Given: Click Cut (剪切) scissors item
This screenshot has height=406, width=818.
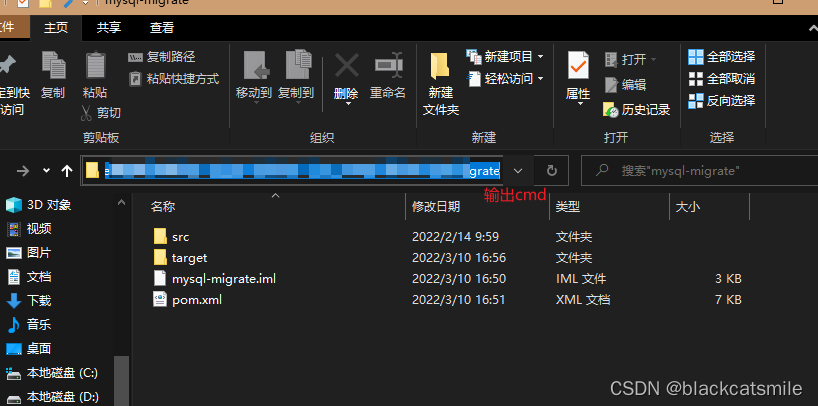Looking at the screenshot, I should click(x=101, y=112).
